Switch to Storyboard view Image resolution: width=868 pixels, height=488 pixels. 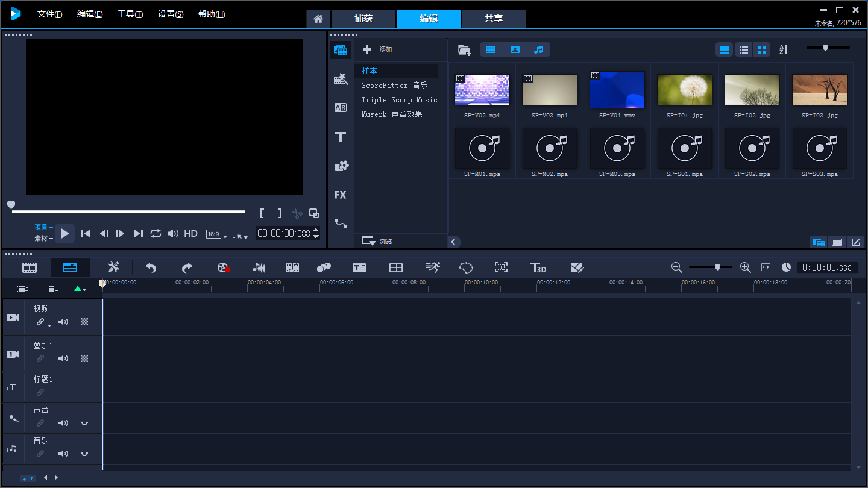tap(30, 267)
